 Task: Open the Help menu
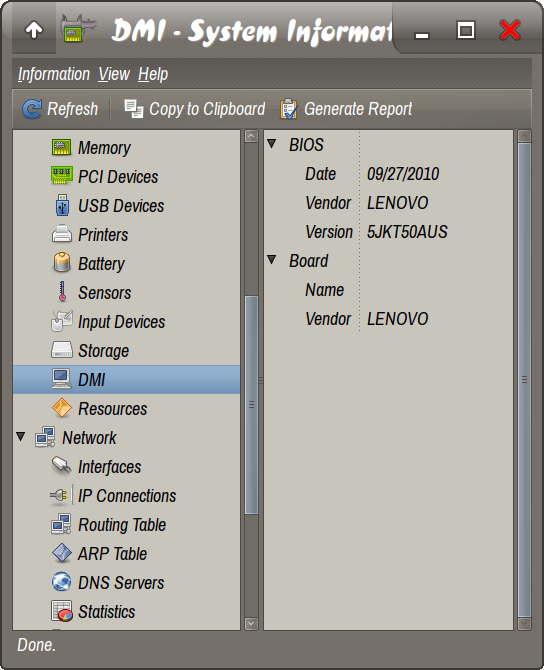153,74
